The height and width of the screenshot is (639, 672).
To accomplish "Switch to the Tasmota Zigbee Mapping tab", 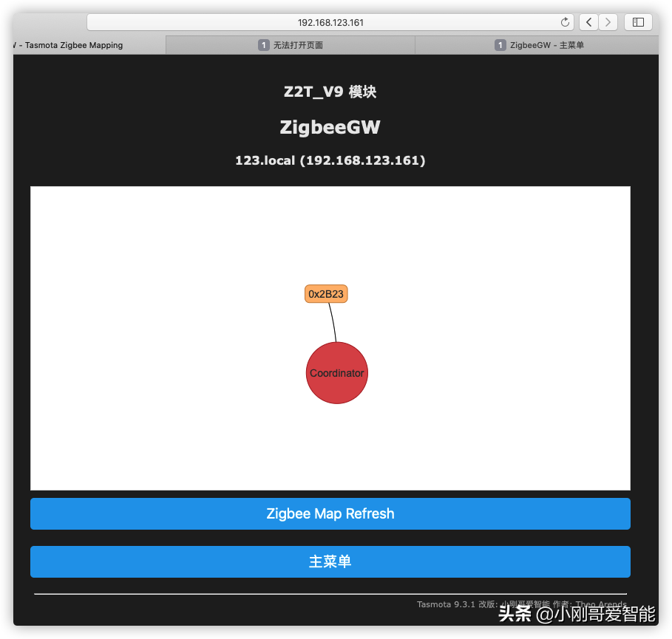I will (89, 45).
